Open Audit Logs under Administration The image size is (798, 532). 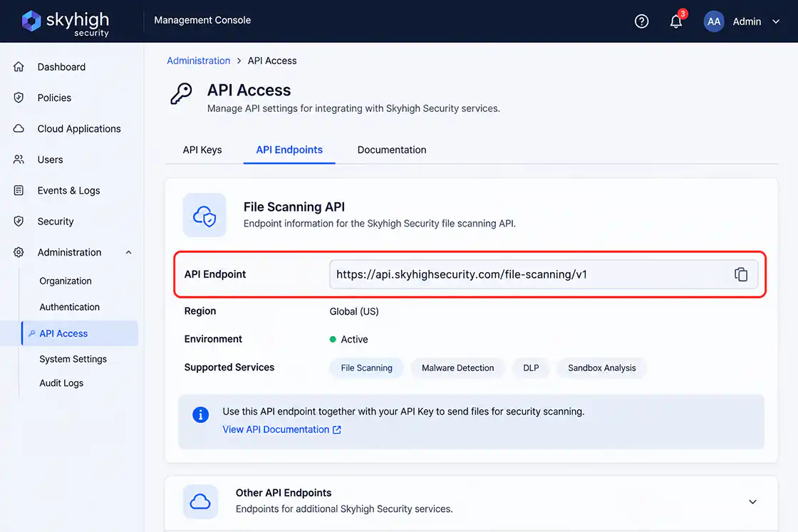pyautogui.click(x=61, y=383)
